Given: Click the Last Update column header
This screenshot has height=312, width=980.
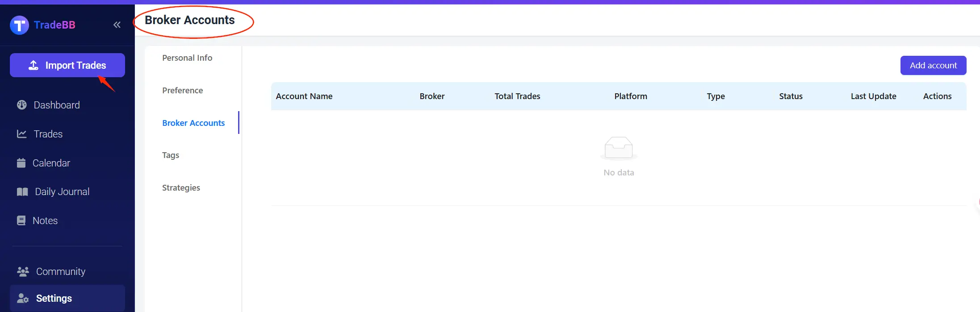Looking at the screenshot, I should click(x=873, y=96).
